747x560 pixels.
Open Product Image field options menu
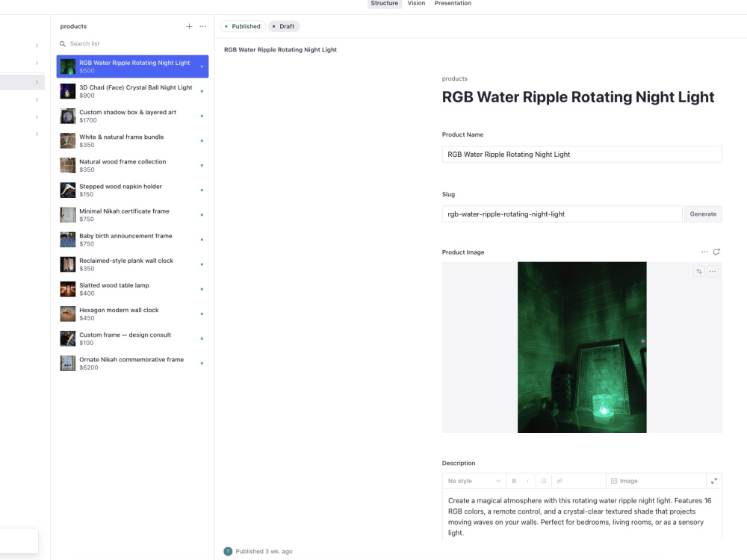click(x=704, y=252)
